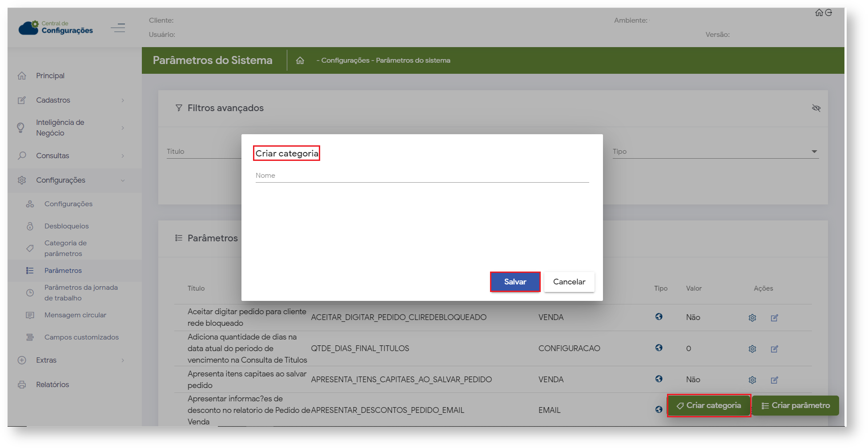The height and width of the screenshot is (448, 868).
Task: Select Mensagem circular in sidebar
Action: pos(75,315)
